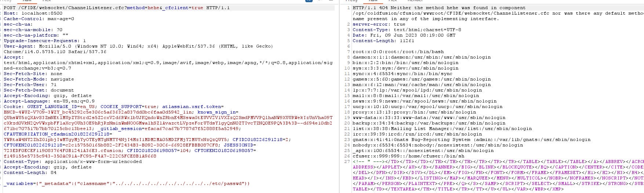Viewport: 644px width, 193px height.
Task: Click the sec-ch-ua-mobile: ?0 header
Action: [33, 30]
